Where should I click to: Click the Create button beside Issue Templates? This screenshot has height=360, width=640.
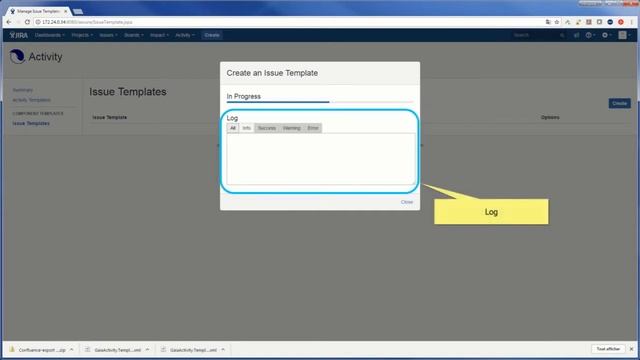619,103
